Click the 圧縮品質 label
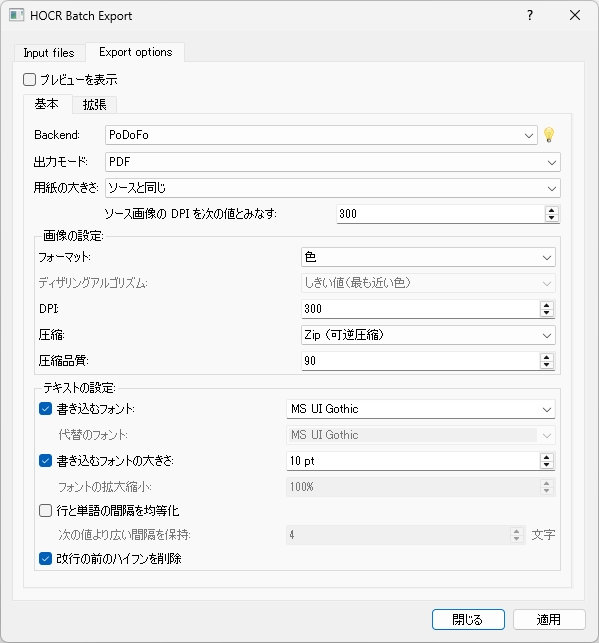The image size is (599, 643). (x=64, y=361)
